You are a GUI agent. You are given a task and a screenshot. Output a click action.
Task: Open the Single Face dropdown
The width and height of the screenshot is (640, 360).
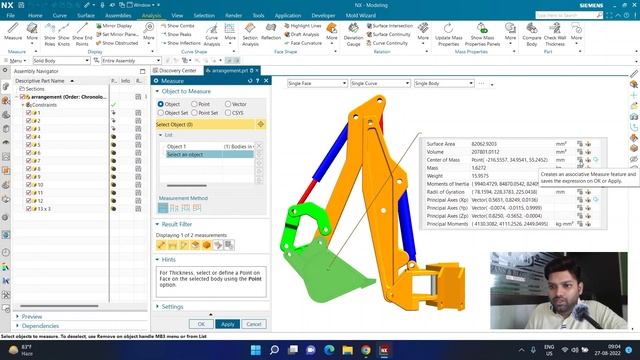[317, 83]
